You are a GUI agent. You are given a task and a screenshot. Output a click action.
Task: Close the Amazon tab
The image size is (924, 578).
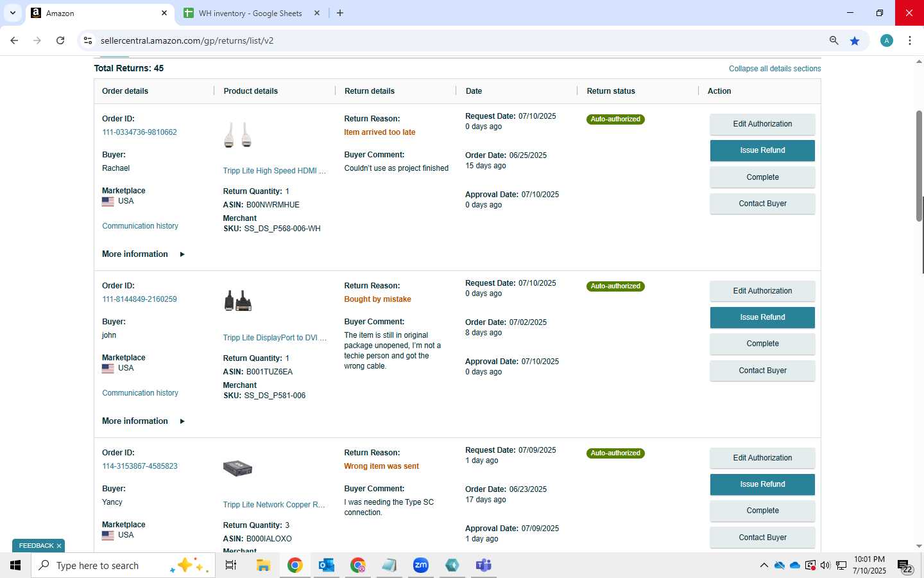click(x=164, y=13)
